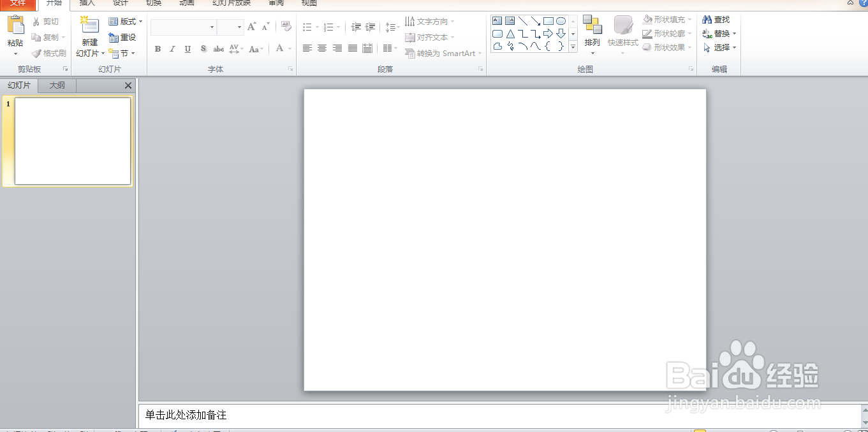Viewport: 868px width, 432px height.
Task: Open the font size combo box
Action: 230,27
